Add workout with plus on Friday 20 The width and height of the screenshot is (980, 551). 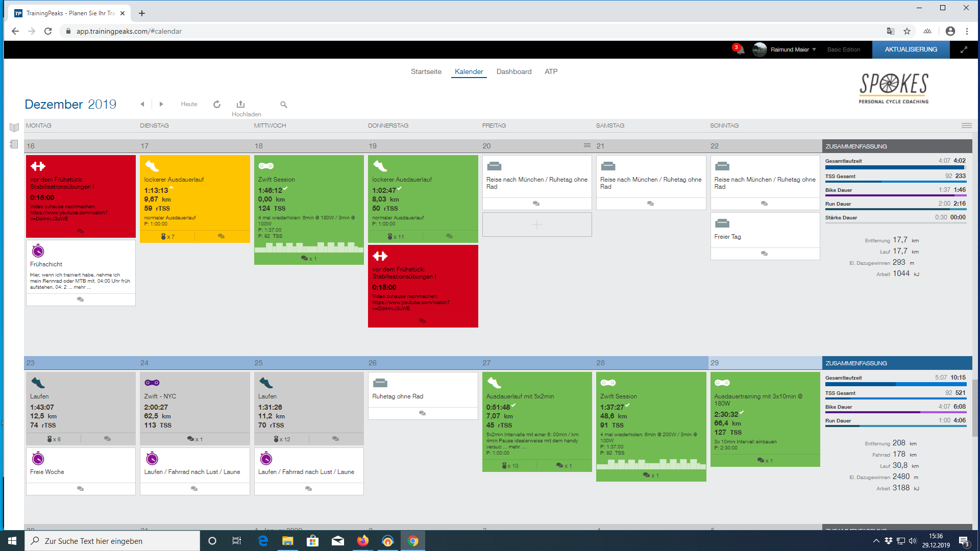pos(536,224)
